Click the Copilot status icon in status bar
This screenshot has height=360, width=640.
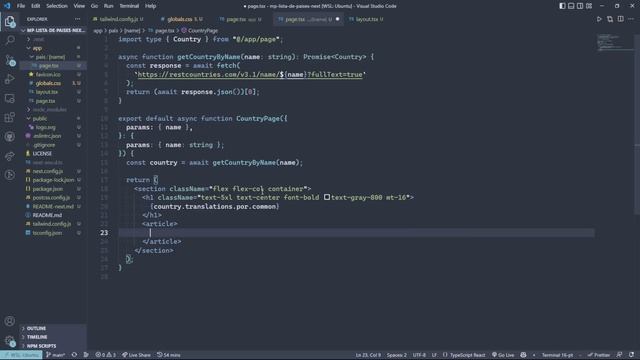pyautogui.click(x=523, y=355)
